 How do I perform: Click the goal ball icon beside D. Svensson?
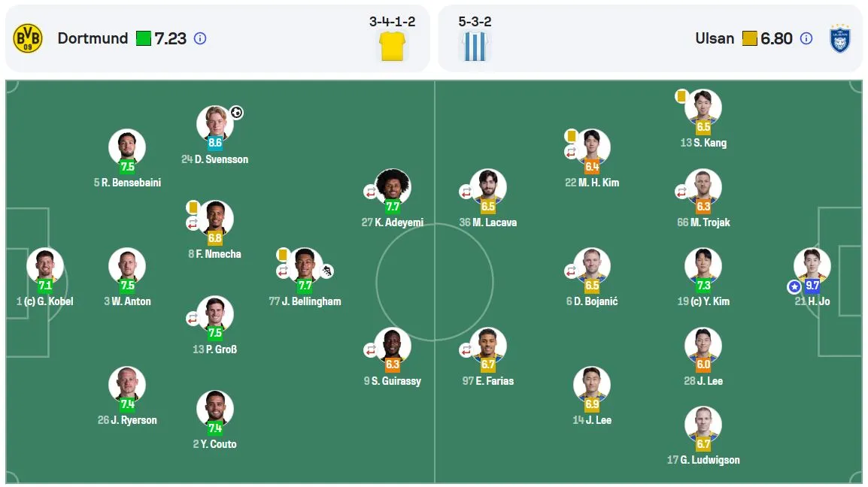tap(236, 112)
